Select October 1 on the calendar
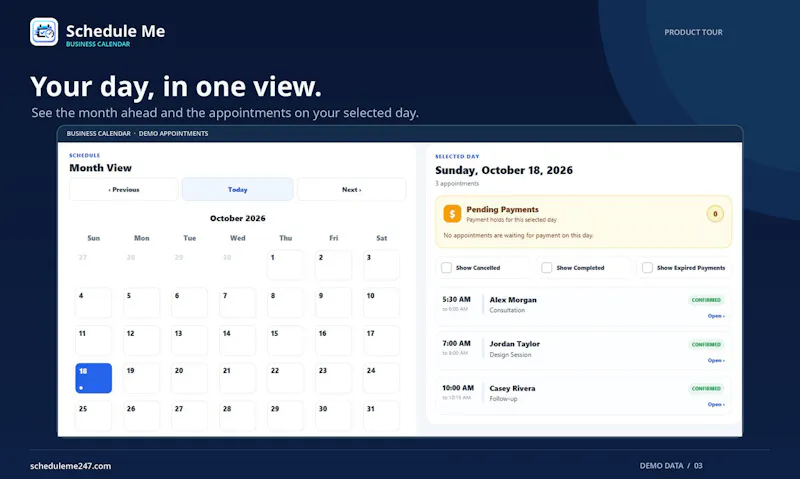800x479 pixels. (285, 265)
